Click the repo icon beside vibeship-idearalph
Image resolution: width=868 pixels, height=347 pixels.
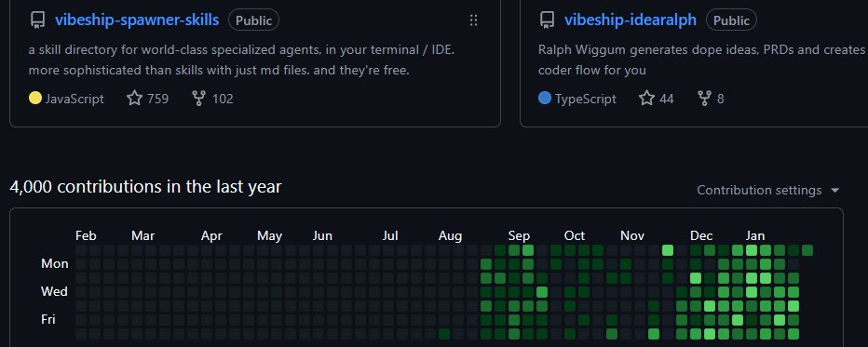pos(547,20)
